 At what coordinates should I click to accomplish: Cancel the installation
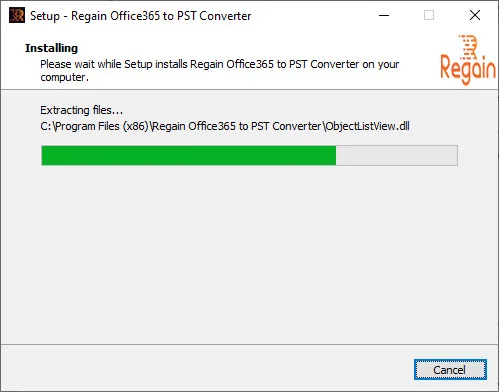pyautogui.click(x=450, y=369)
